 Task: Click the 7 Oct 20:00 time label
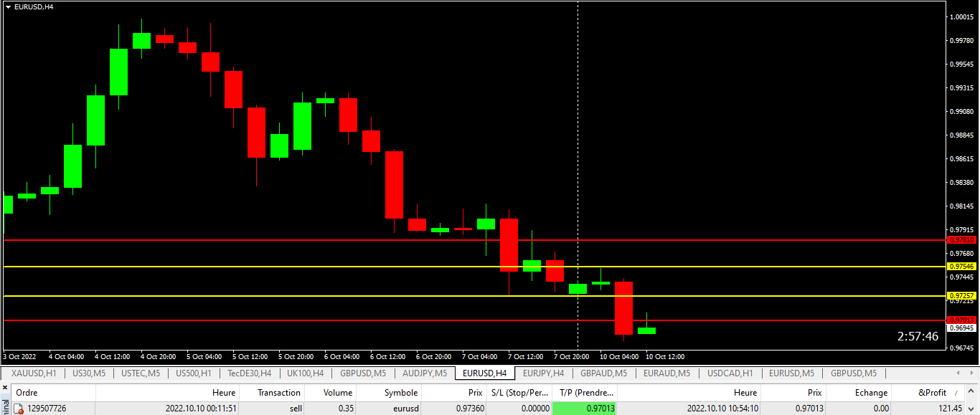pos(571,356)
